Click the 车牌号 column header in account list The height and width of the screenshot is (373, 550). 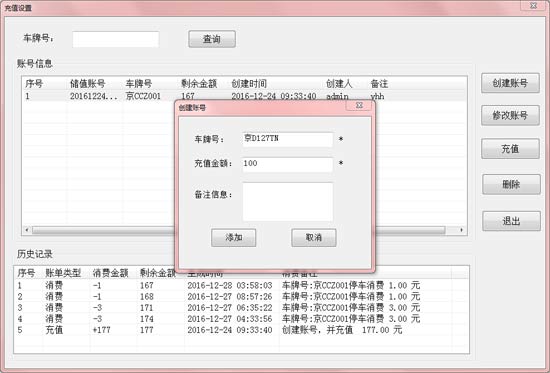pos(139,84)
